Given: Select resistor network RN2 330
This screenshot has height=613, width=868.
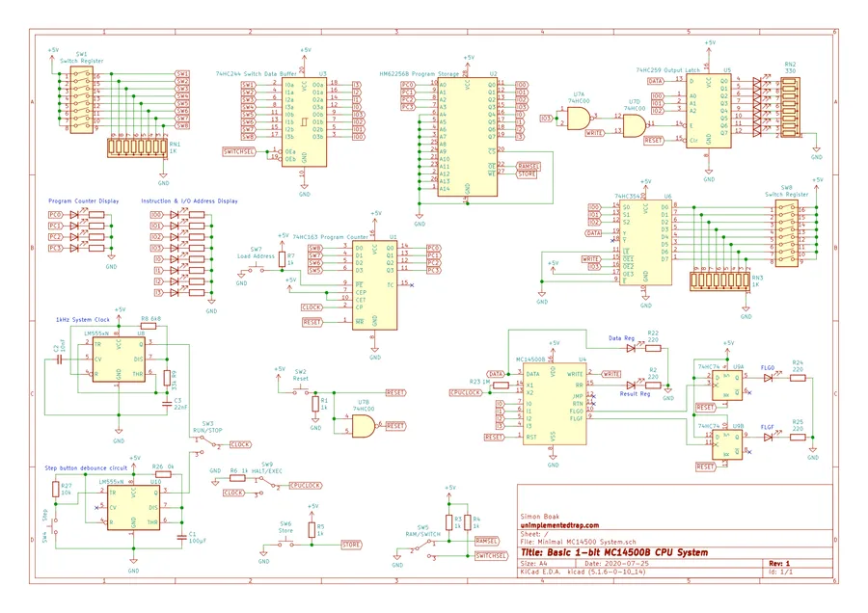Looking at the screenshot, I should pos(791,106).
